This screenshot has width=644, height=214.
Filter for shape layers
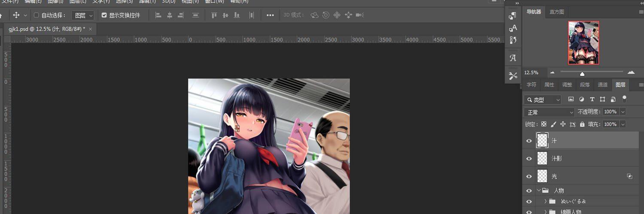[x=602, y=99]
